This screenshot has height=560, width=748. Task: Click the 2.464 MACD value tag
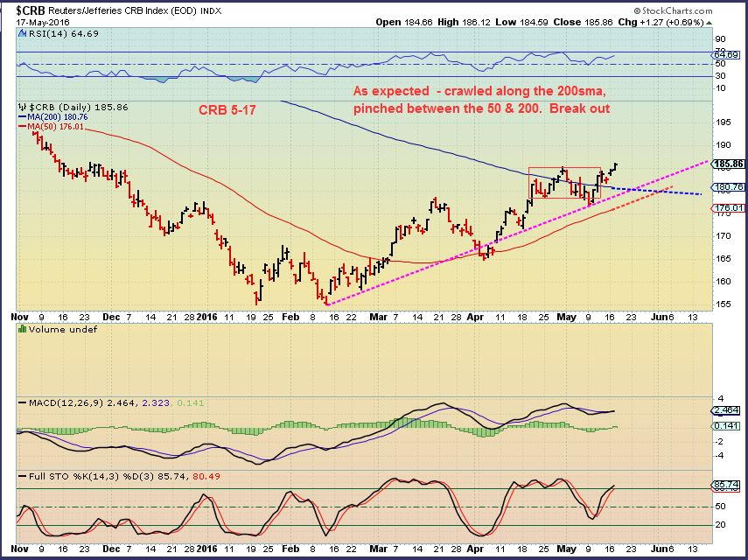[x=727, y=410]
